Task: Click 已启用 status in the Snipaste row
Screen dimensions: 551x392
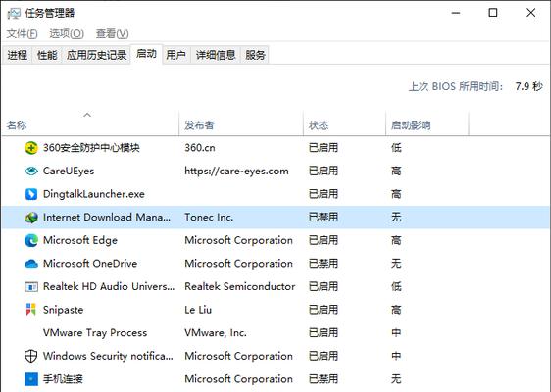Action: (x=324, y=310)
